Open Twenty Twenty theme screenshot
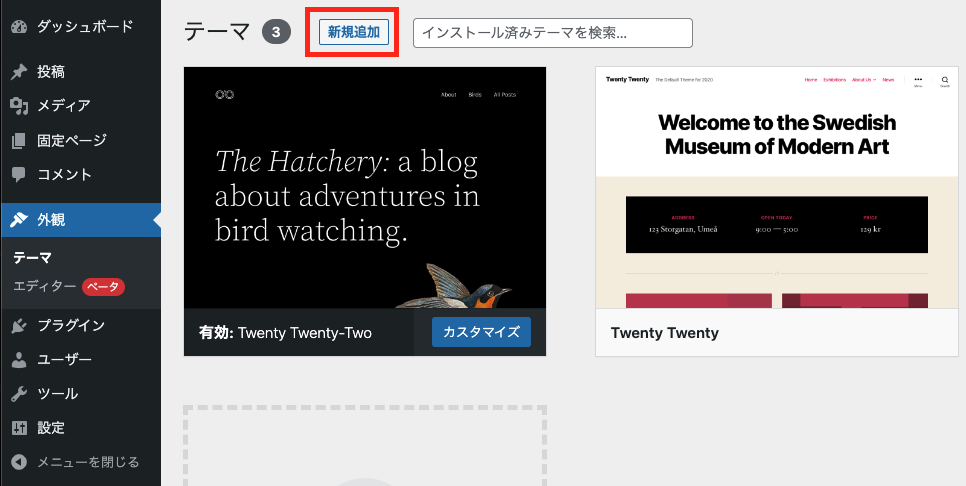The image size is (966, 486). point(777,187)
